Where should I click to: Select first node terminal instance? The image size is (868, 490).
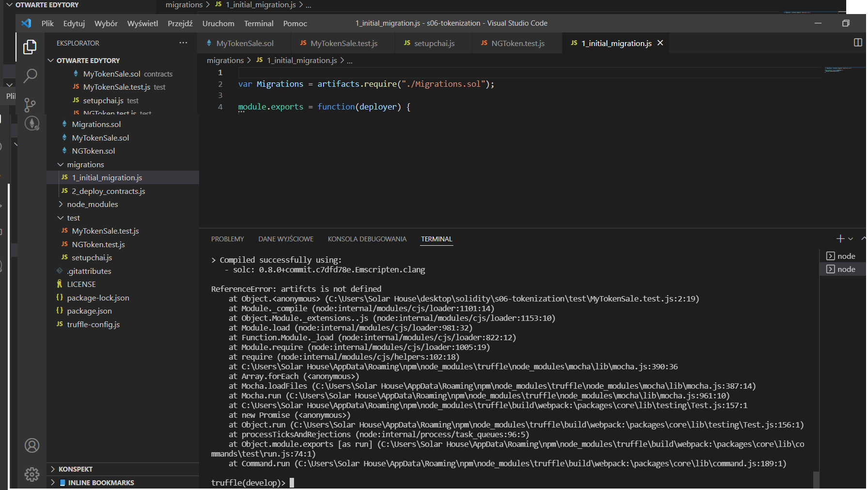[841, 256]
